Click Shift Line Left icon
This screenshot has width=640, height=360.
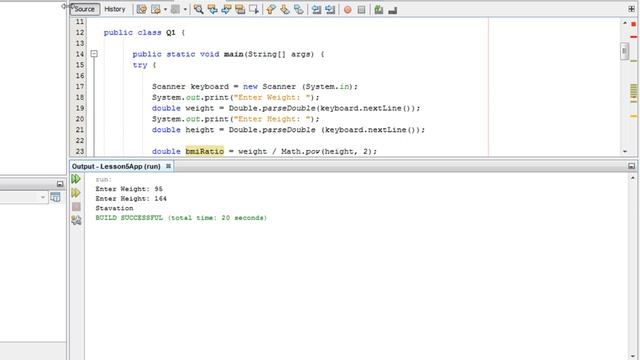coord(316,9)
